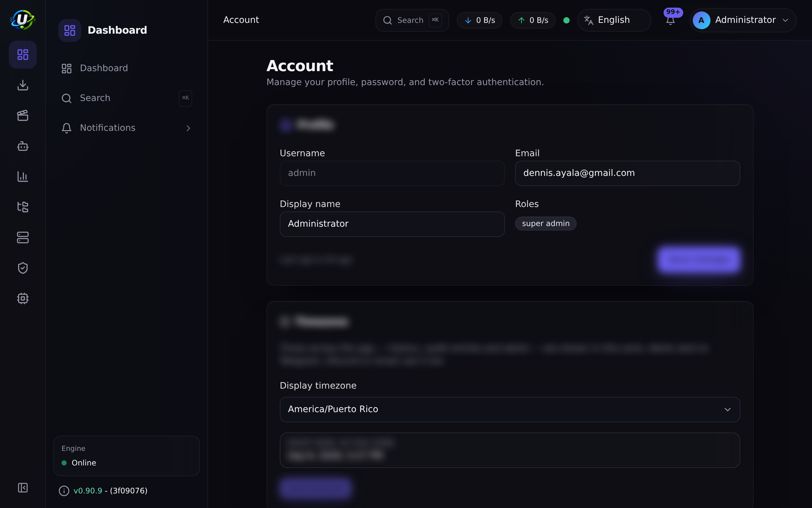Viewport: 812px width, 508px height.
Task: Open the Downloads icon in rail
Action: (x=23, y=85)
